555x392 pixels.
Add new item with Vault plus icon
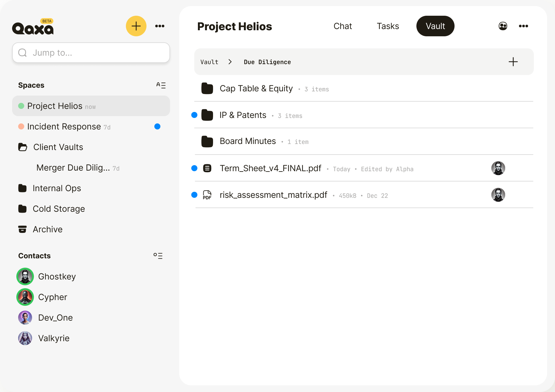pyautogui.click(x=513, y=62)
